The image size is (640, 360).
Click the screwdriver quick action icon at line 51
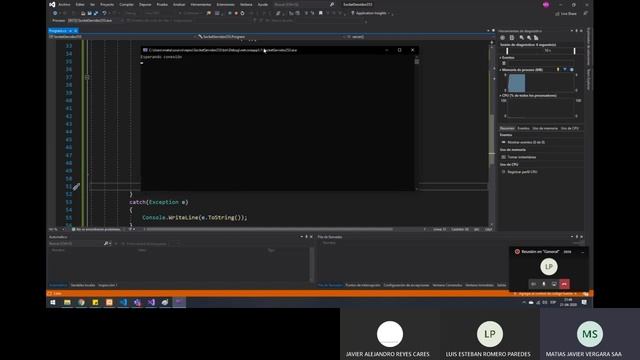click(76, 187)
